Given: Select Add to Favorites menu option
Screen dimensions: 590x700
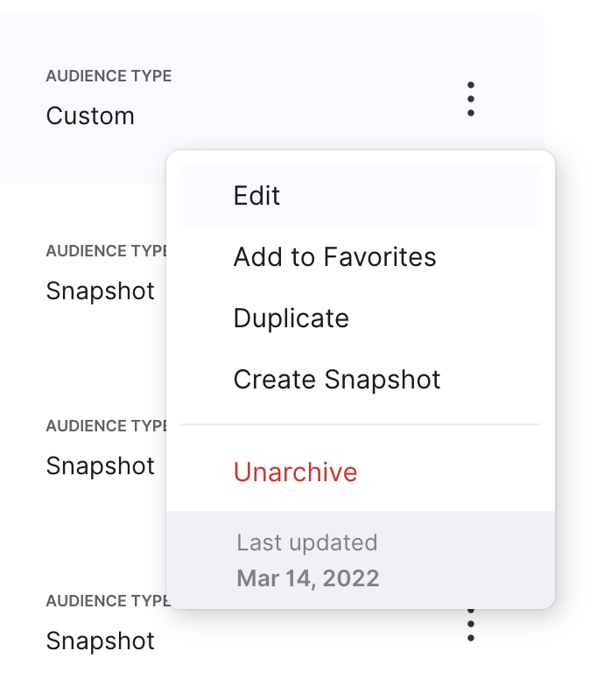Looking at the screenshot, I should pyautogui.click(x=361, y=256).
